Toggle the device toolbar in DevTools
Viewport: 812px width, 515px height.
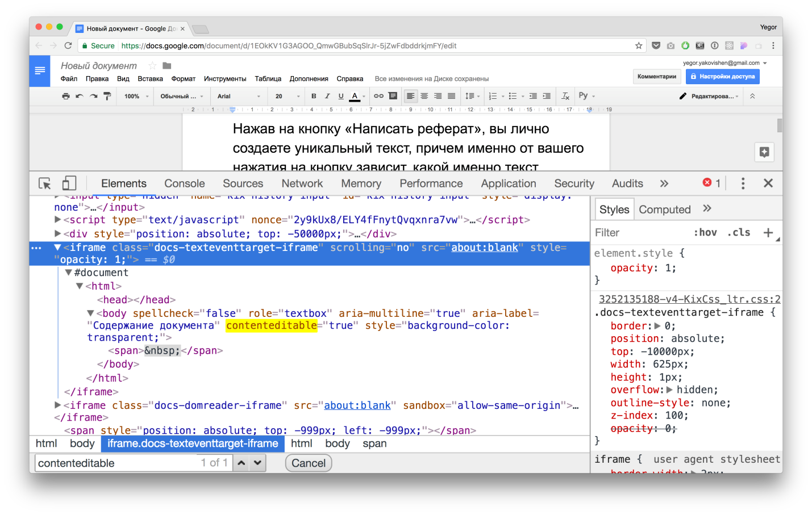click(69, 183)
